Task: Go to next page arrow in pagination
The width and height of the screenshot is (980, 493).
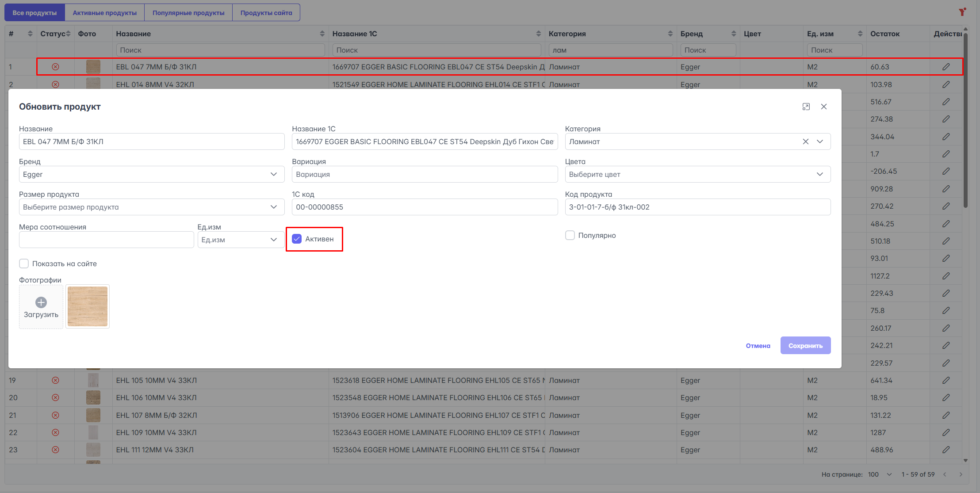Action: tap(961, 474)
